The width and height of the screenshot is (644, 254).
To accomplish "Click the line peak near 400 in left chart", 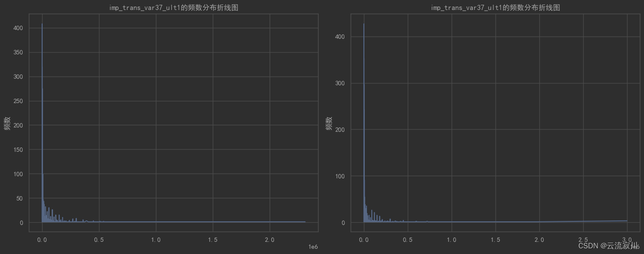I will pyautogui.click(x=42, y=24).
